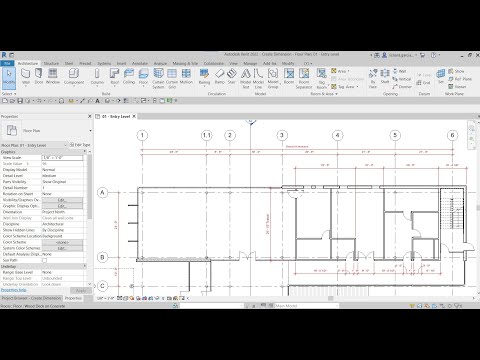Select the Dormer opening tool

point(402,87)
